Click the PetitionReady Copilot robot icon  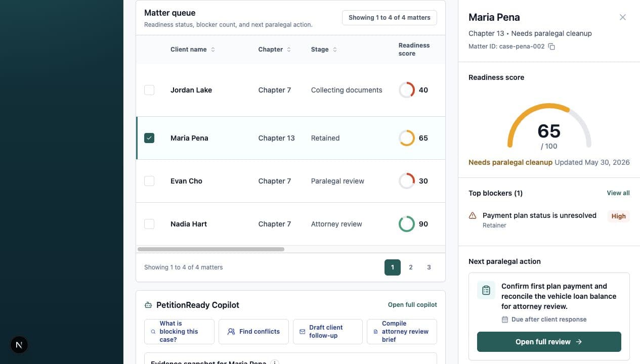coord(148,305)
